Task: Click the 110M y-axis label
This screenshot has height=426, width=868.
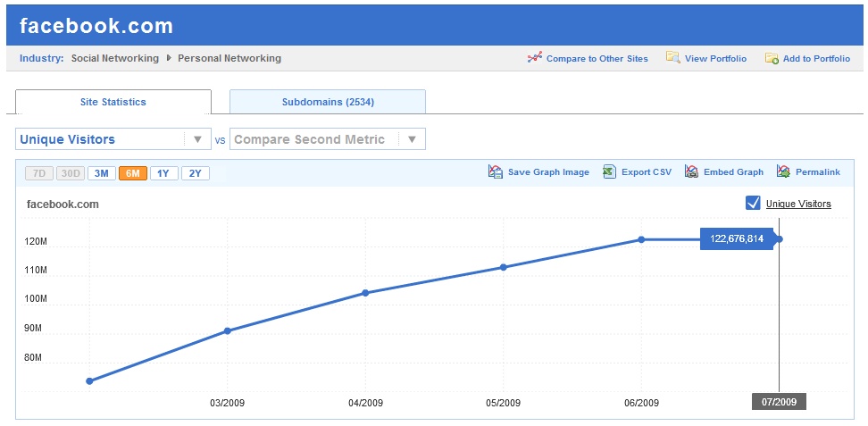Action: click(x=36, y=271)
